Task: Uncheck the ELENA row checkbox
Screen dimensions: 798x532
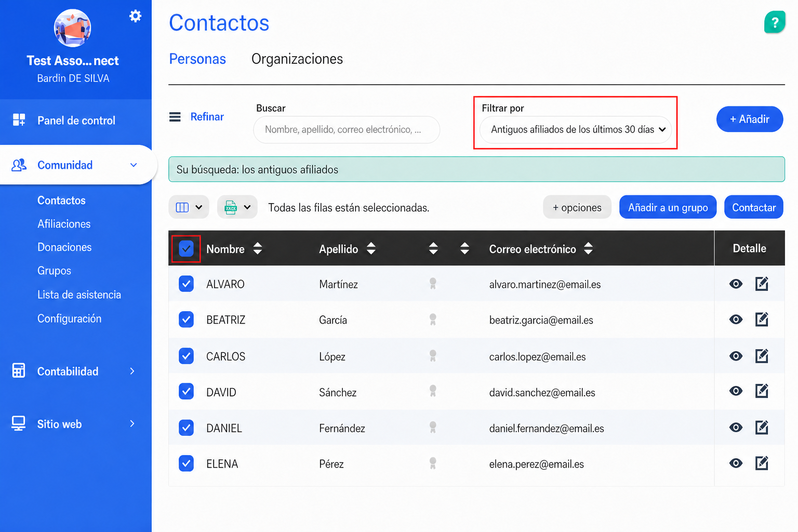Action: point(186,463)
